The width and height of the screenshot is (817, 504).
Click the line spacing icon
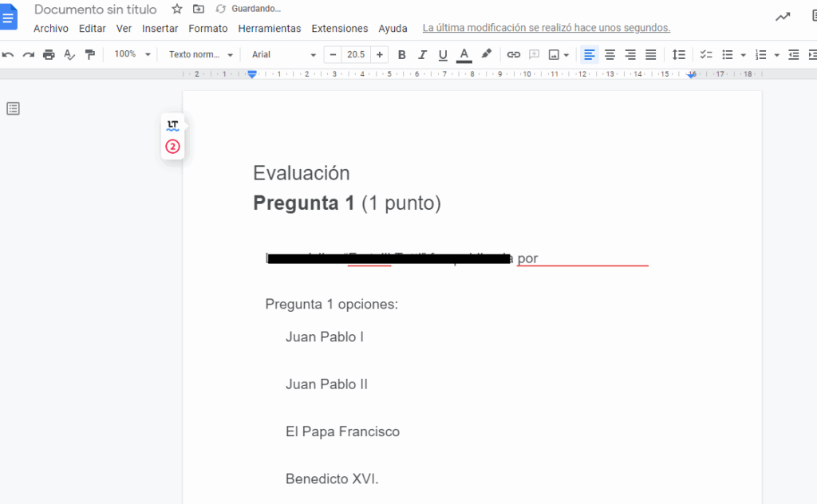point(678,54)
